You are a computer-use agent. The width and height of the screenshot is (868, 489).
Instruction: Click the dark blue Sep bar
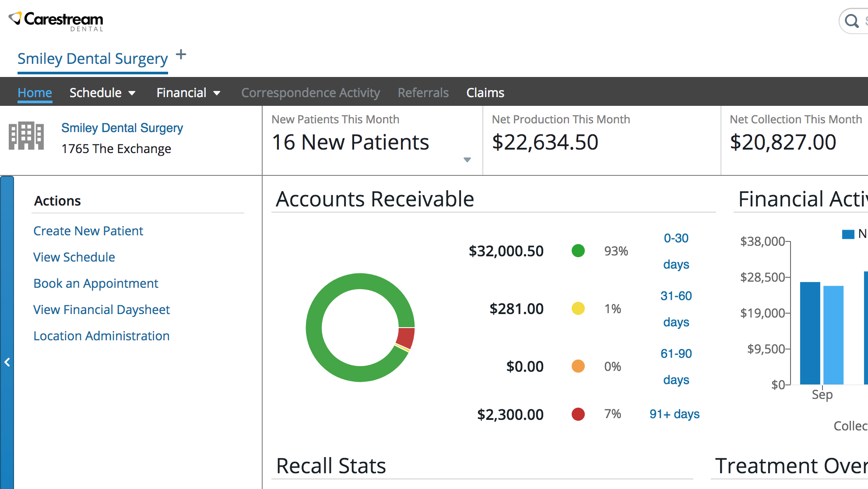810,333
